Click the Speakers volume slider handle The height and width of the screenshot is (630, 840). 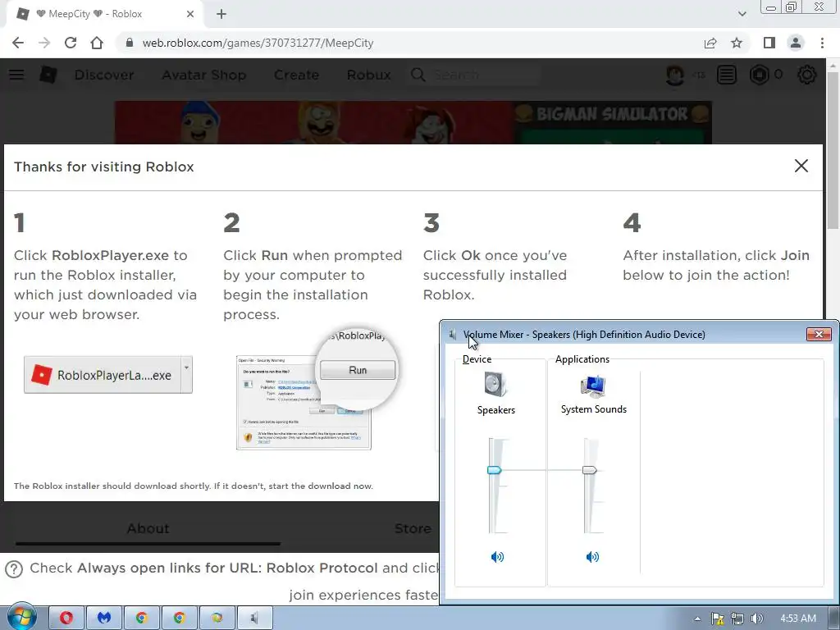[x=494, y=470]
